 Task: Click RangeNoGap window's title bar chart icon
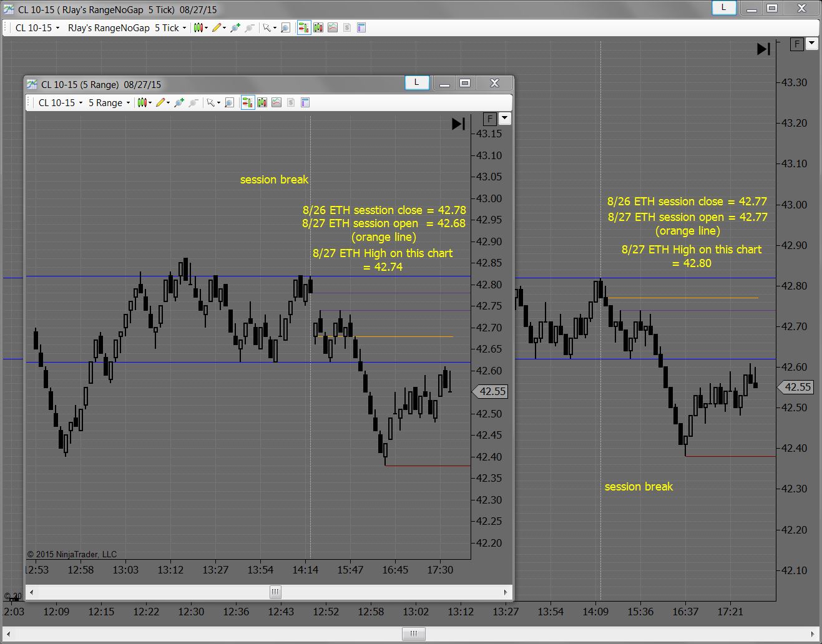[x=9, y=9]
